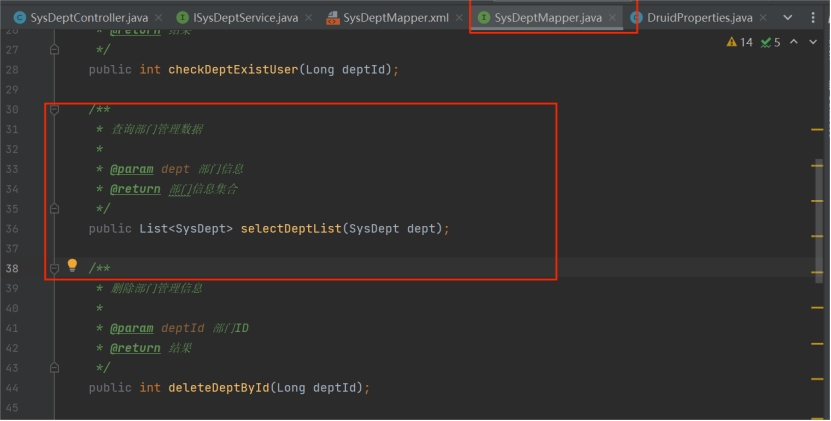Click the green checkmark typo indicator showing 5

(765, 43)
